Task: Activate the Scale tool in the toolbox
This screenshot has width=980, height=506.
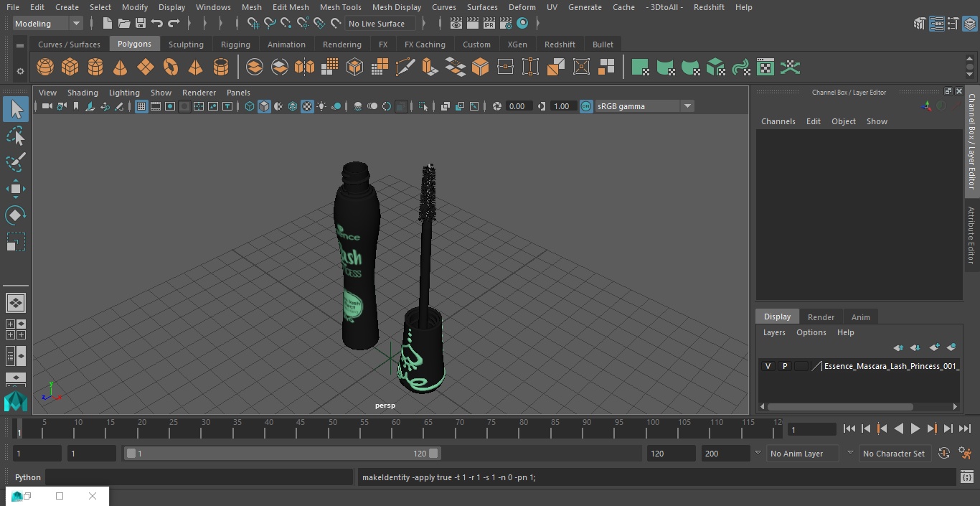Action: point(16,242)
